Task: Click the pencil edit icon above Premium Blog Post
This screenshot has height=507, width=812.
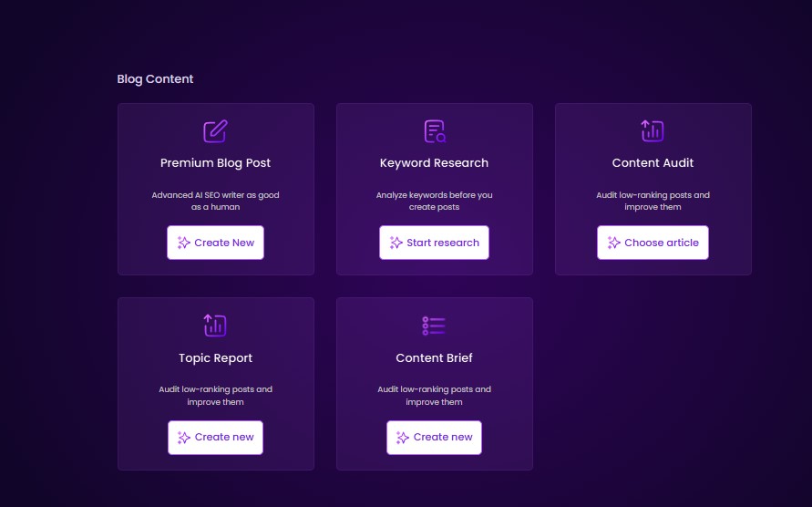Action: pyautogui.click(x=215, y=131)
